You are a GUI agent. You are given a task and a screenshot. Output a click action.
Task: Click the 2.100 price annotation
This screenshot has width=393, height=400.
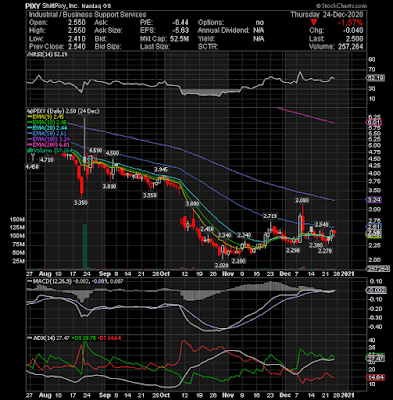click(x=238, y=261)
